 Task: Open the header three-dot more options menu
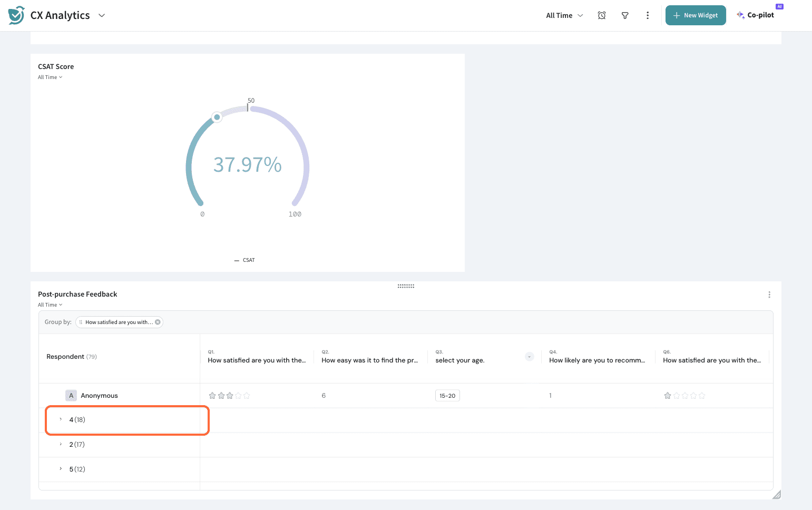[x=648, y=15]
